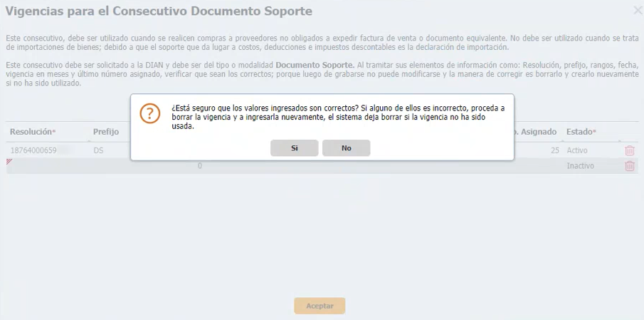The width and height of the screenshot is (644, 320).
Task: Select the resolution cell 18764000659
Action: [33, 151]
